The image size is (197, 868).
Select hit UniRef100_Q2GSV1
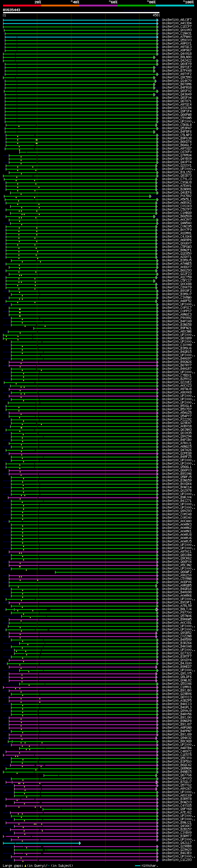click(x=177, y=165)
